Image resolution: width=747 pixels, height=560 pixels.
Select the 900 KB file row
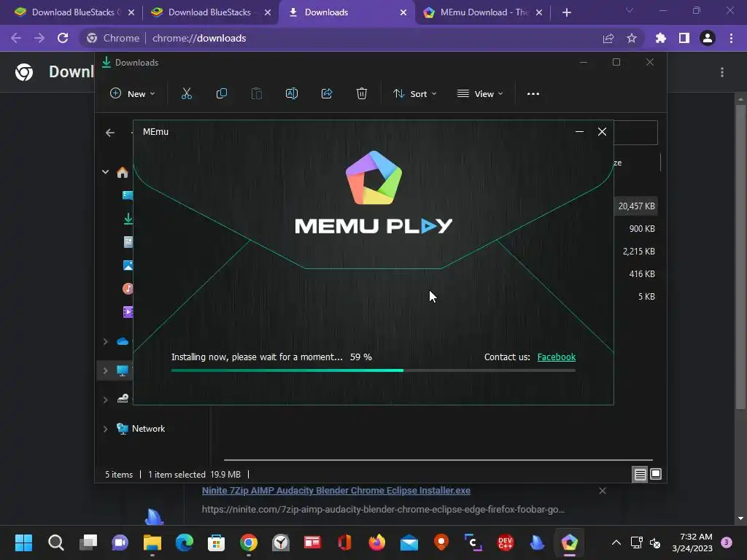pos(635,228)
